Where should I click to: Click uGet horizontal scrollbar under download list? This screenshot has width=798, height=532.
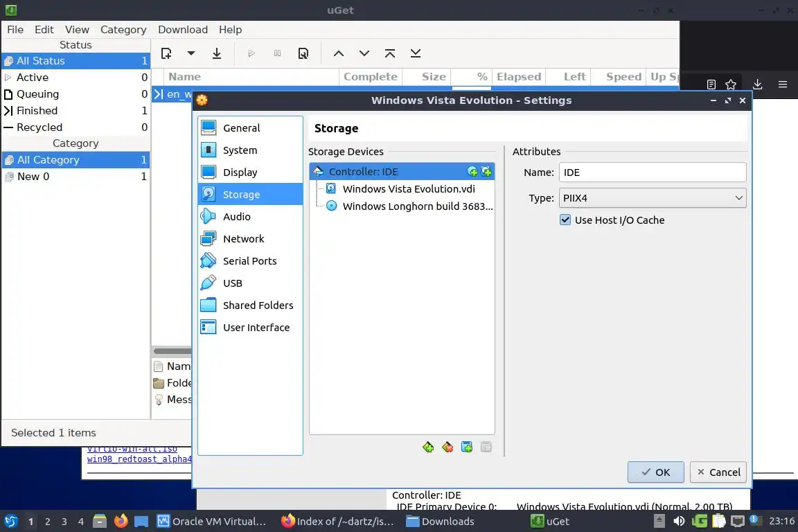[x=172, y=351]
